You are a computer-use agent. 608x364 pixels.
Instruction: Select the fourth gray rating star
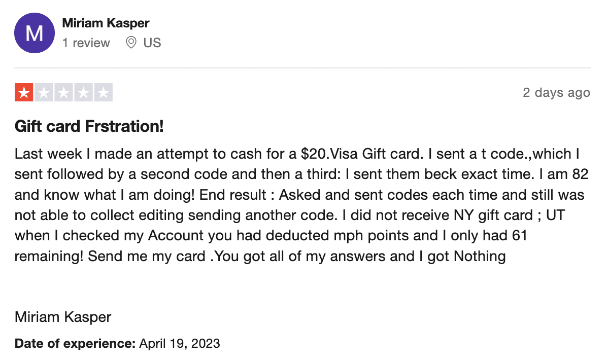point(83,93)
